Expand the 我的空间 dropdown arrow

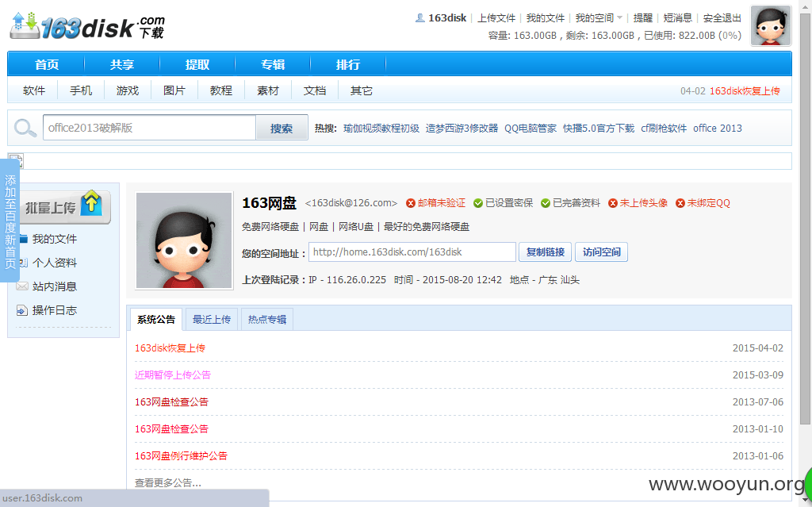[619, 18]
